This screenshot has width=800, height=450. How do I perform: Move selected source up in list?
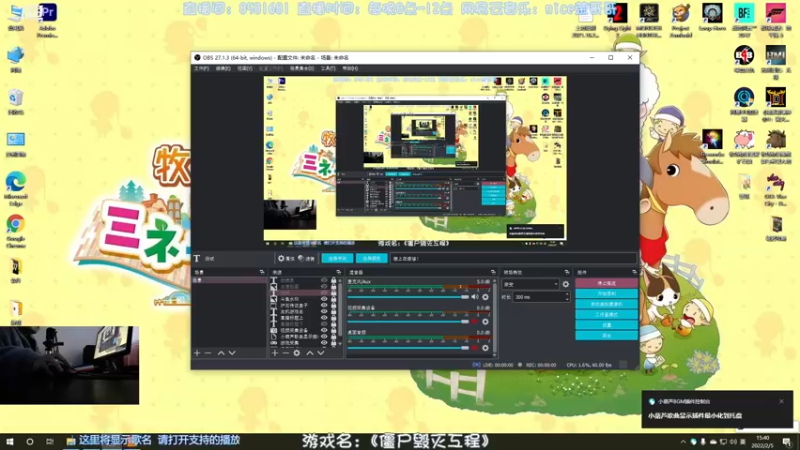[x=310, y=353]
